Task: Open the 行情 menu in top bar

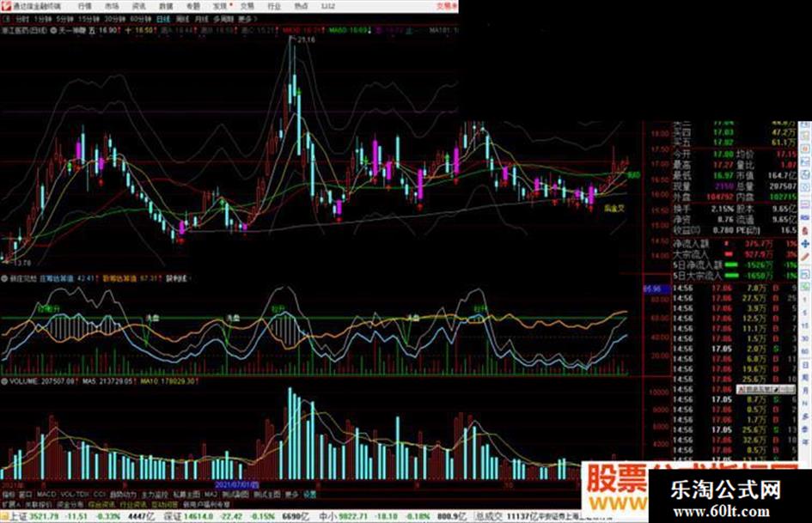Action: 84,6
